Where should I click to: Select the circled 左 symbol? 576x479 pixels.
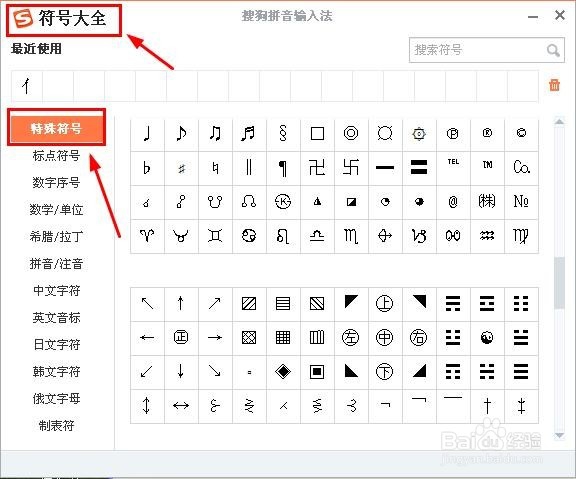(351, 338)
